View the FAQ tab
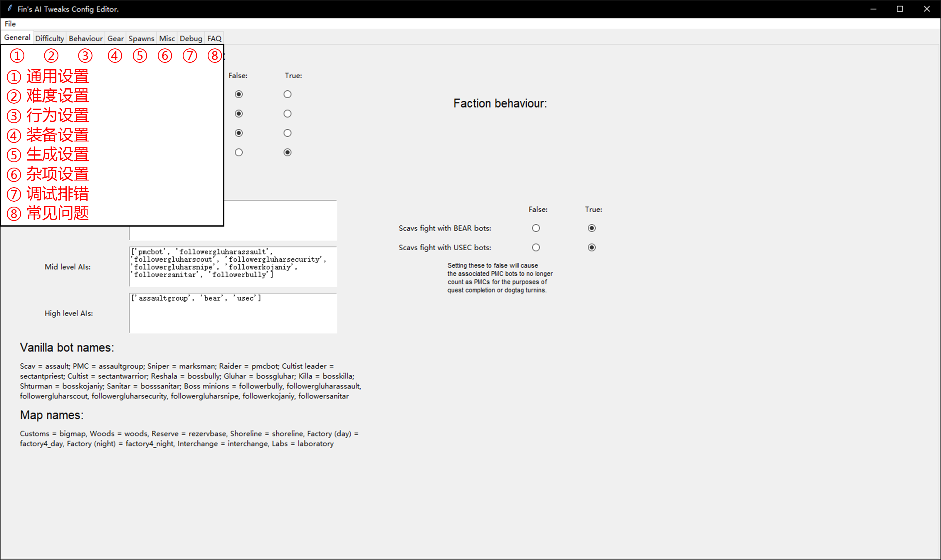Image resolution: width=941 pixels, height=560 pixels. coord(214,38)
